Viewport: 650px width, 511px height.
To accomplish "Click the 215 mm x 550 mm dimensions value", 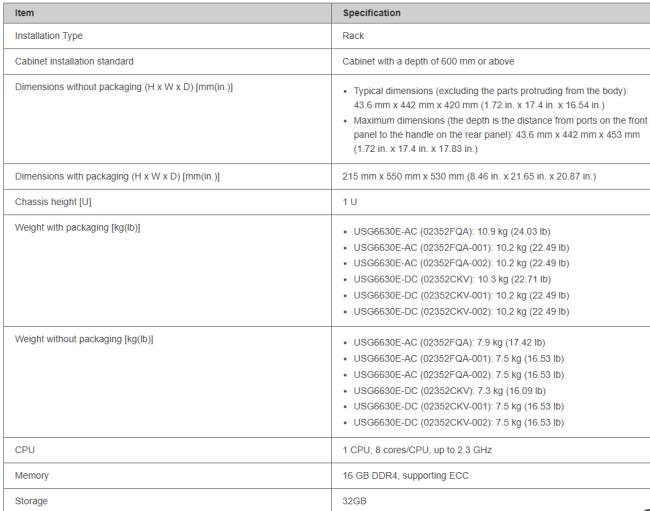I will [x=469, y=176].
